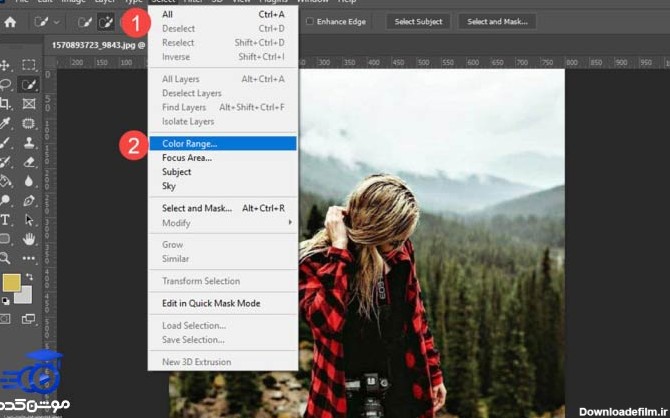Click the Select and Mask button
This screenshot has width=670, height=418.
click(x=497, y=22)
